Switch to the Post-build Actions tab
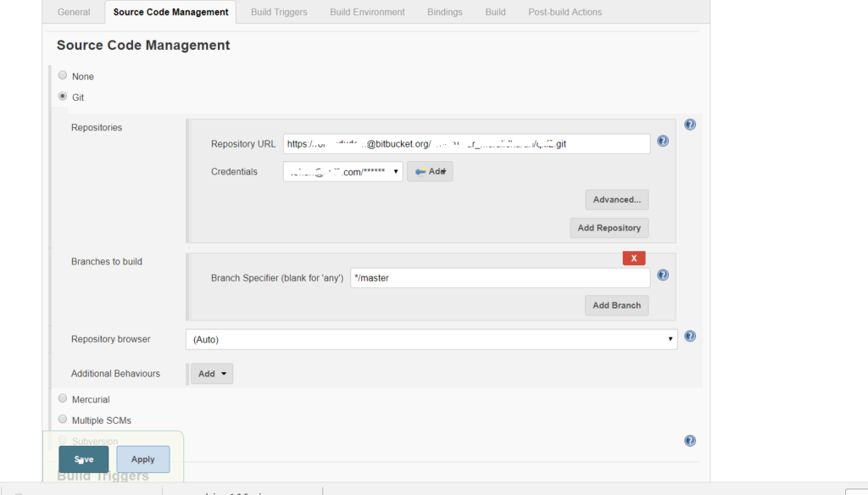This screenshot has height=495, width=868. point(565,12)
